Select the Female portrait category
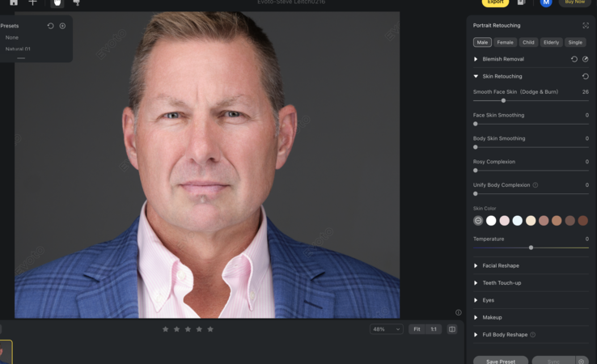The image size is (597, 364). 505,42
